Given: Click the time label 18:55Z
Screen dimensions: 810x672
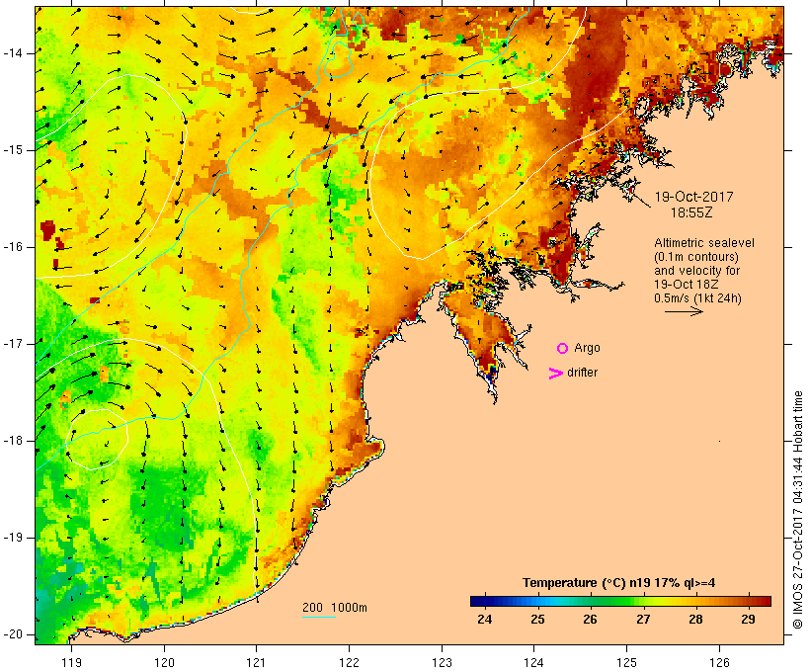Looking at the screenshot, I should coord(691,212).
